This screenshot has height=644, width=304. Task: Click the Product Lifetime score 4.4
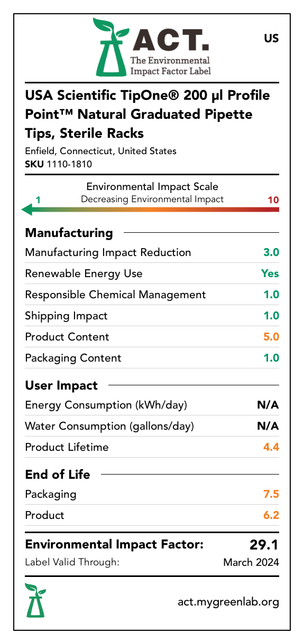coord(271,447)
